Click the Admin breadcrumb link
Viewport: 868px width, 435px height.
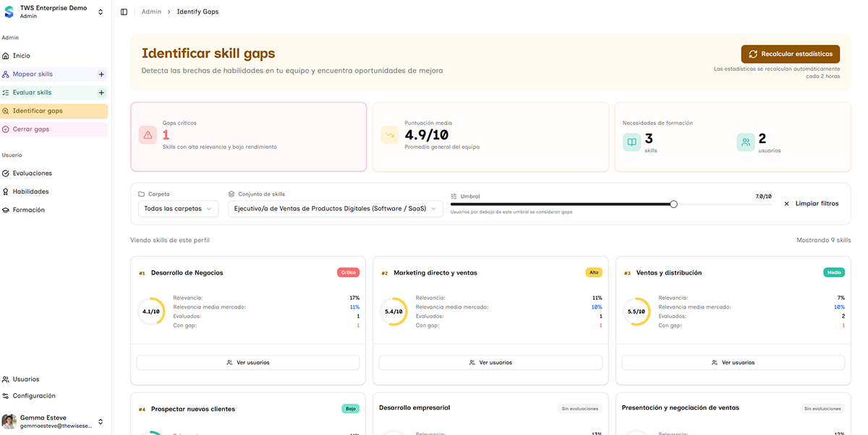tap(151, 12)
